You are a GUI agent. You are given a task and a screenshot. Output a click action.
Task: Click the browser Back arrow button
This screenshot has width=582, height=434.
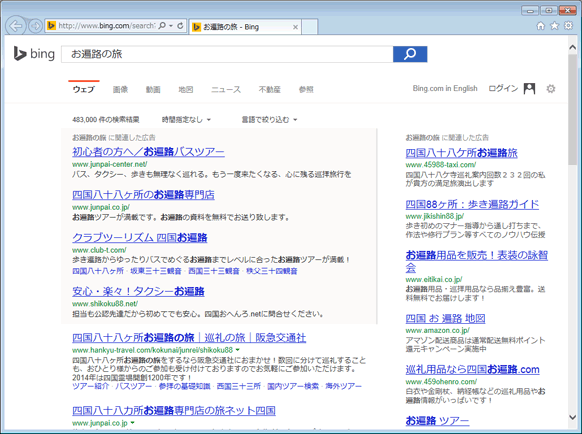(16, 26)
